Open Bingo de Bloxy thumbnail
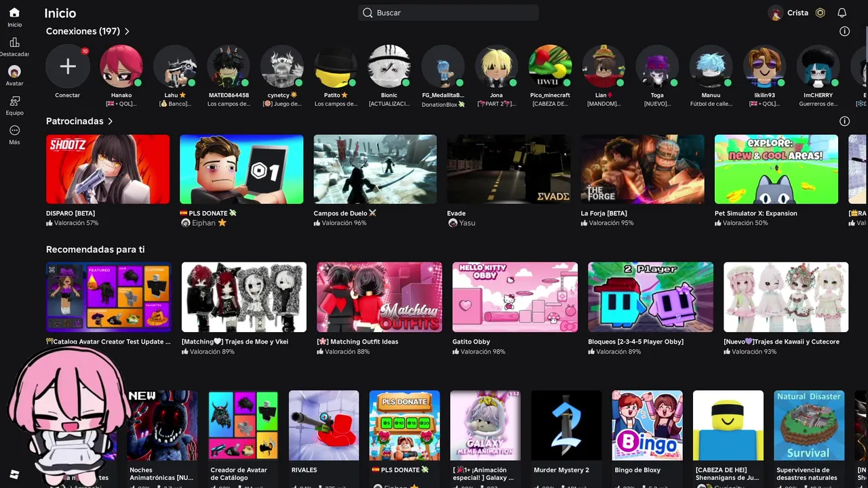This screenshot has height=488, width=868. coord(647,426)
